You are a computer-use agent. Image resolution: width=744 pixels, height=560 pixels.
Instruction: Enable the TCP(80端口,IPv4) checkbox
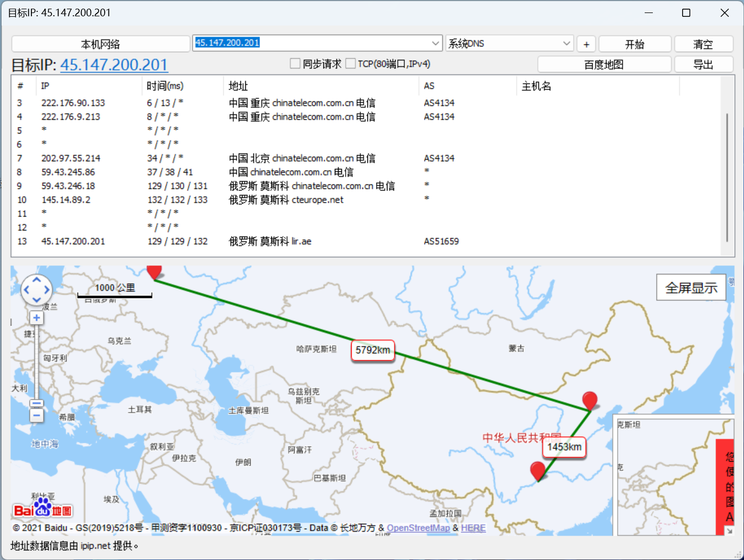click(x=351, y=63)
